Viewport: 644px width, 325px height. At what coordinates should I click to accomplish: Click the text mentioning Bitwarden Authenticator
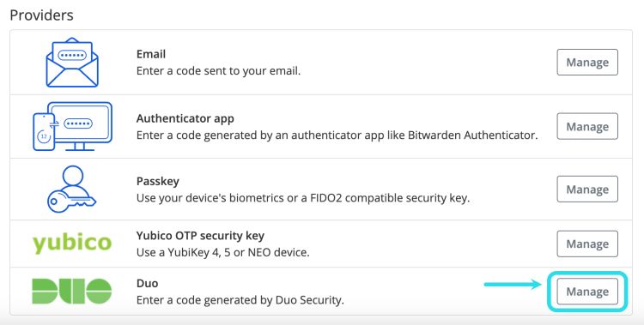[x=337, y=135]
